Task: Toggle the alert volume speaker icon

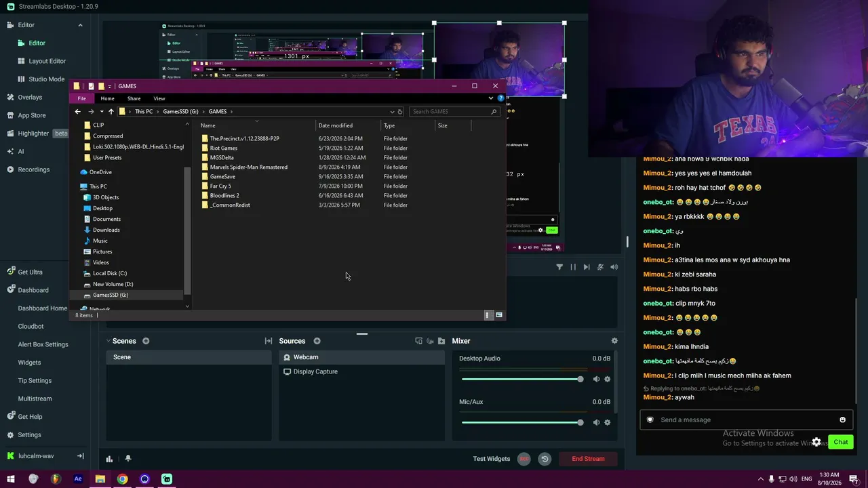Action: [x=614, y=267]
